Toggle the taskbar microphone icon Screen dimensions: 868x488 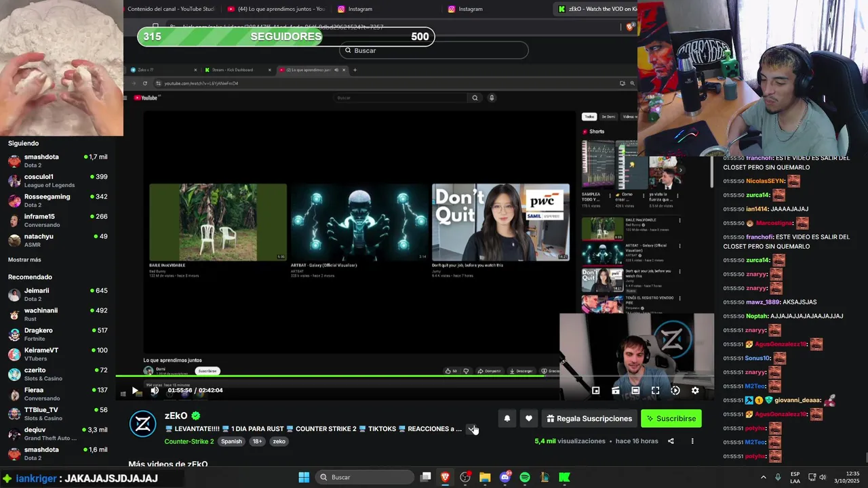pyautogui.click(x=778, y=477)
